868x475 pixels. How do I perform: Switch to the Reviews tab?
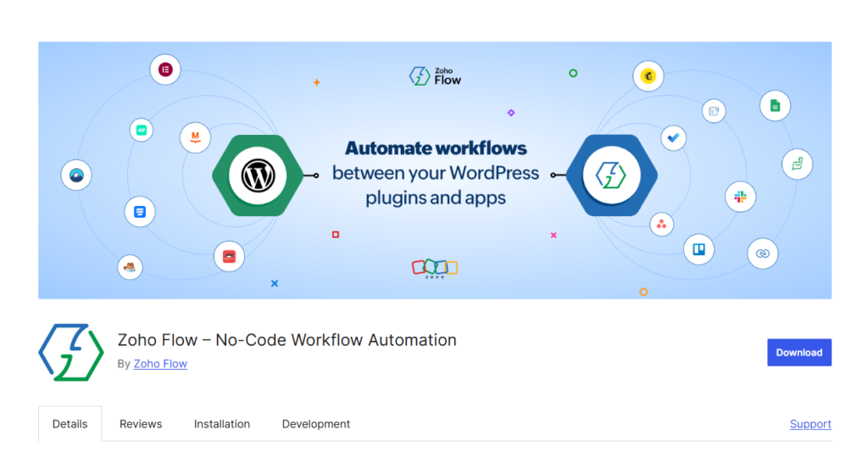141,424
